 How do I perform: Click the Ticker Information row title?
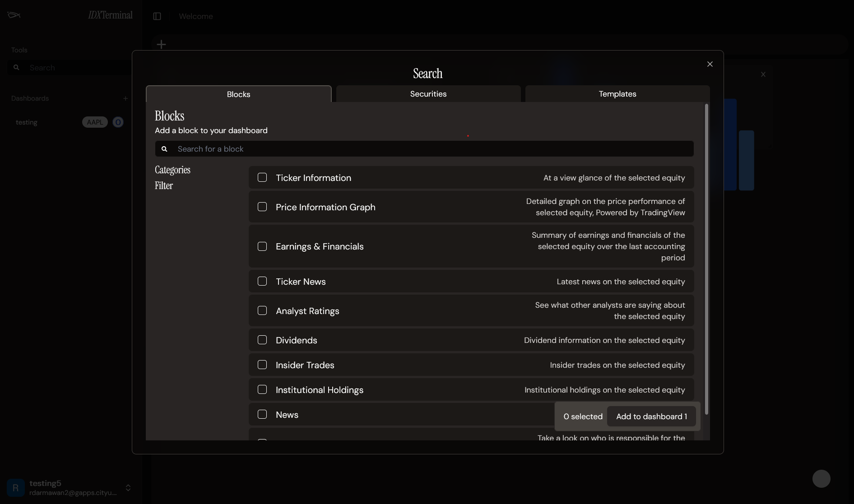(313, 178)
